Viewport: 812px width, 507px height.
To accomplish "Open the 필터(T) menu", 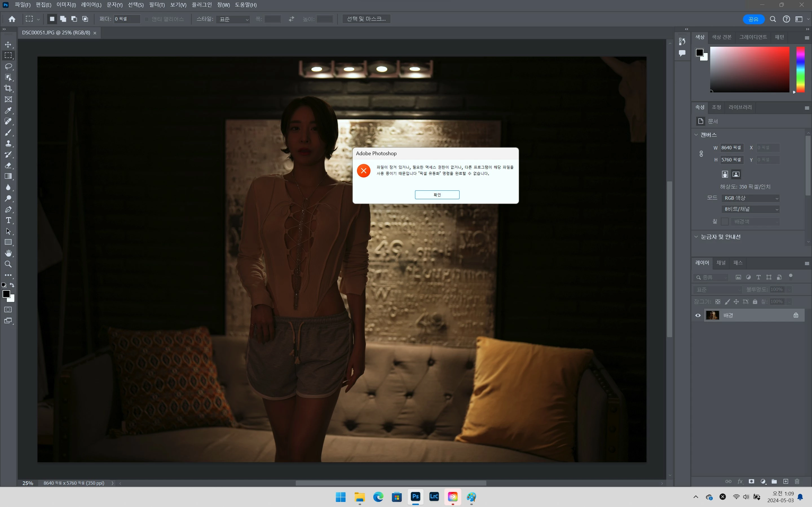I will point(157,5).
